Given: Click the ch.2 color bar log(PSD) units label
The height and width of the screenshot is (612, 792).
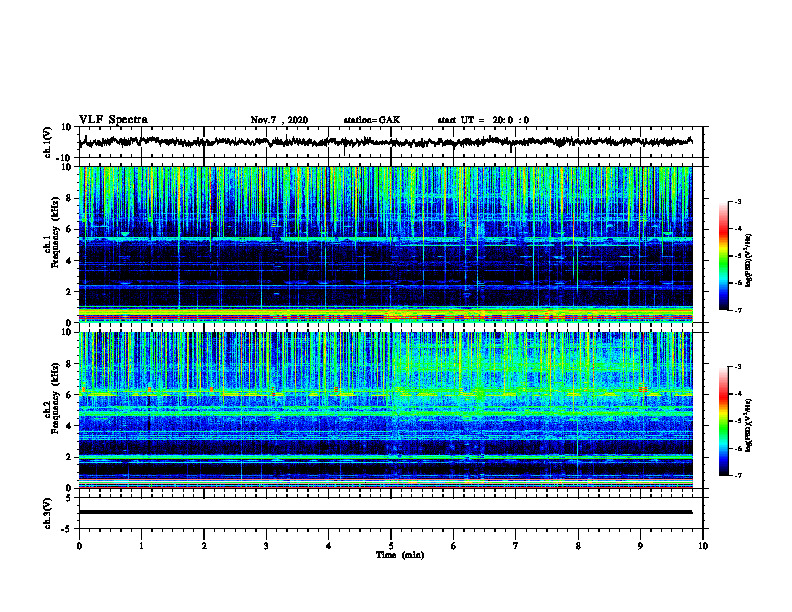Looking at the screenshot, I should click(748, 426).
